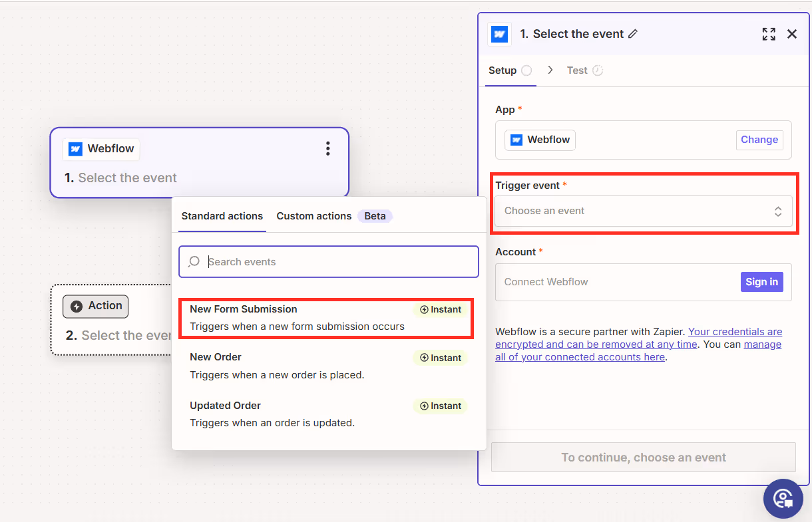Screen dimensions: 812x522
Task: Open the help chat bubble button
Action: (x=783, y=499)
